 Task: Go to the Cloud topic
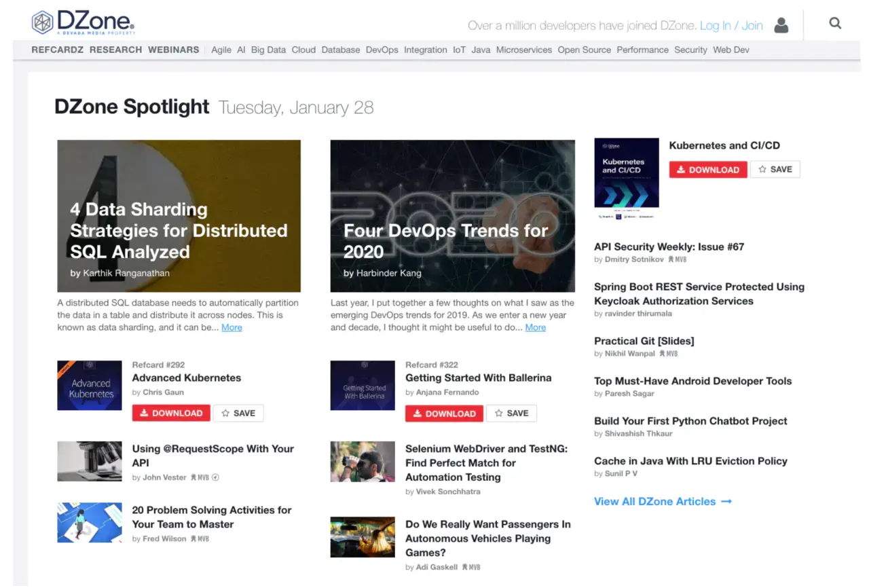[303, 50]
